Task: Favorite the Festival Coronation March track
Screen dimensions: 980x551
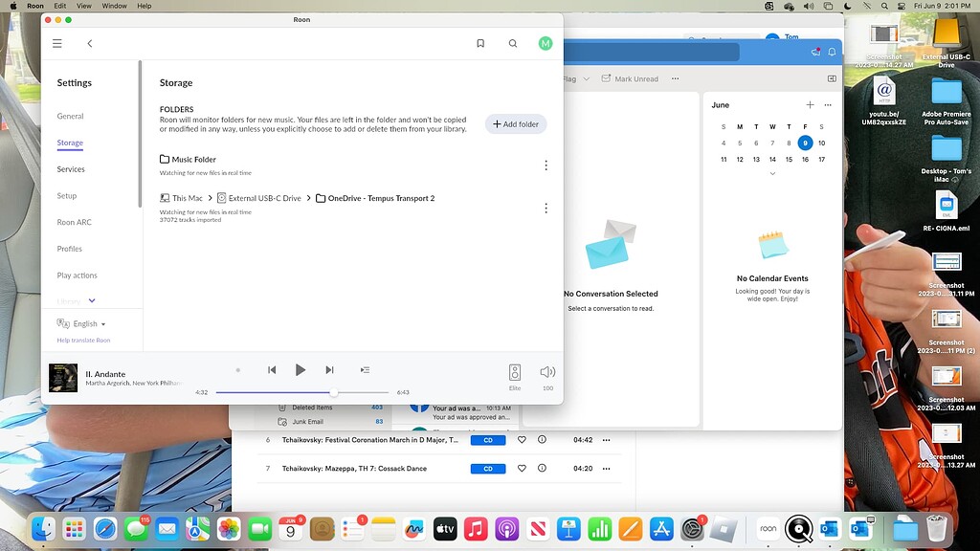Action: (x=522, y=440)
